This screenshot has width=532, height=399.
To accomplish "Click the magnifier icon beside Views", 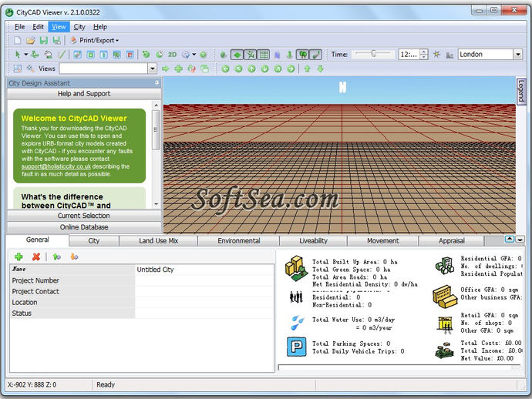I will tap(31, 69).
